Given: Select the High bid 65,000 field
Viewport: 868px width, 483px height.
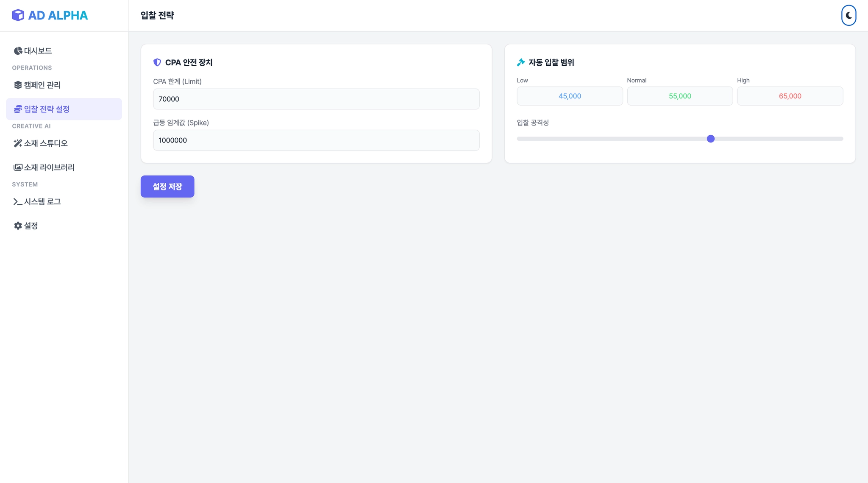Looking at the screenshot, I should click(x=790, y=96).
